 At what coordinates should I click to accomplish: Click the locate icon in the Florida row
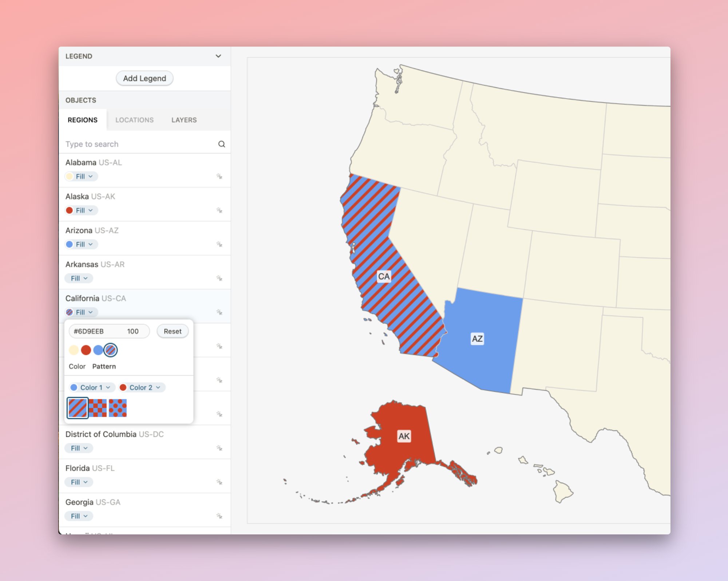point(219,482)
